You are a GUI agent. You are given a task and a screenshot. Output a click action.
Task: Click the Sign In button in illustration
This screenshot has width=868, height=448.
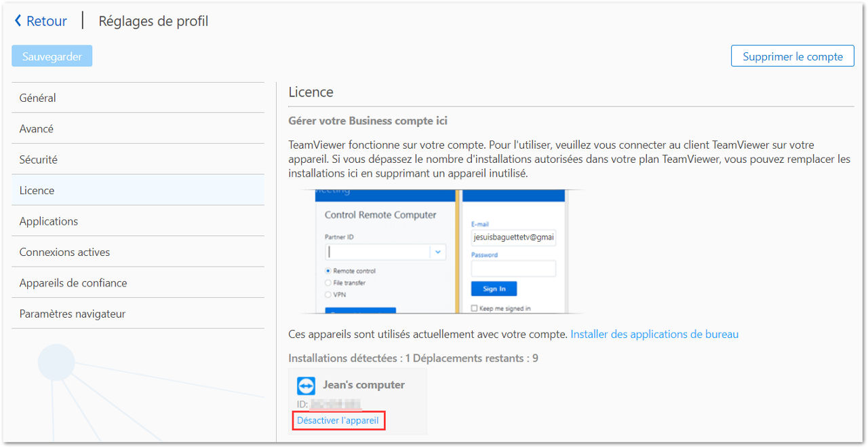[x=494, y=288]
